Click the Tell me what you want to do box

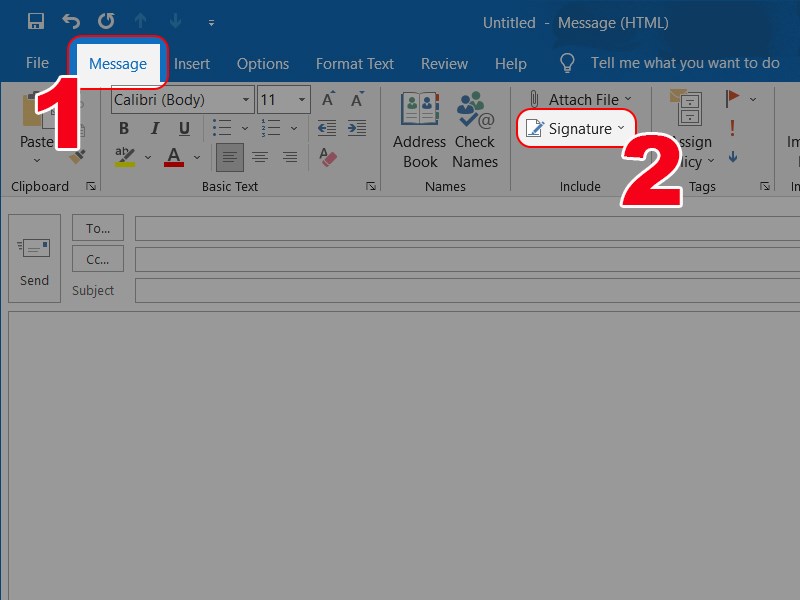click(x=685, y=63)
